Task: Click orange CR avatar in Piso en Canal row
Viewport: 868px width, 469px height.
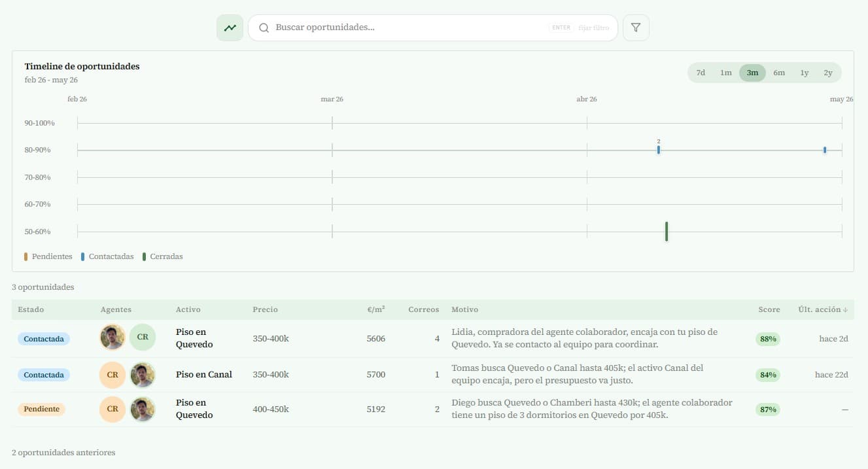Action: pyautogui.click(x=113, y=375)
